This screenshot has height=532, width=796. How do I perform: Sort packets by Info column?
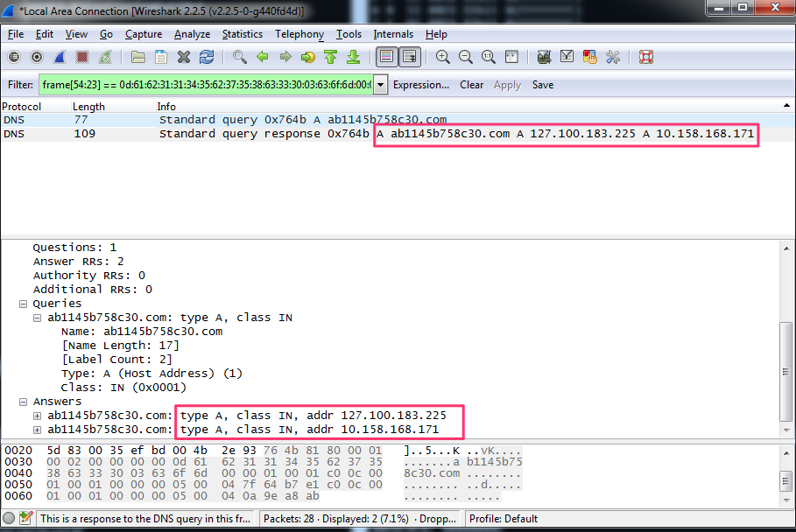point(166,107)
